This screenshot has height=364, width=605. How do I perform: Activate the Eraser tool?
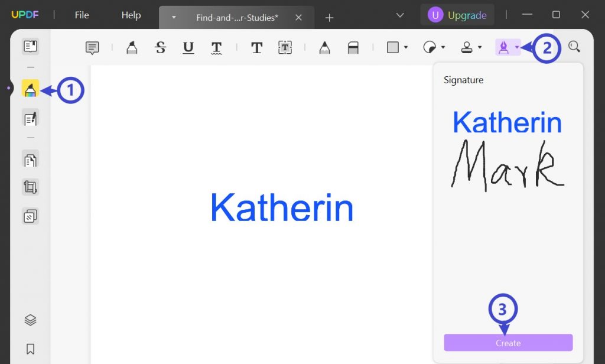[x=353, y=47]
